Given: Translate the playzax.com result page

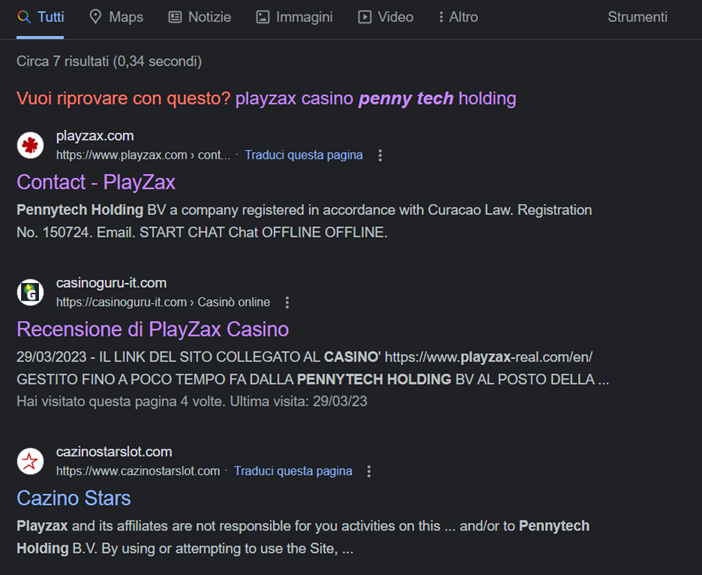Looking at the screenshot, I should click(x=304, y=155).
